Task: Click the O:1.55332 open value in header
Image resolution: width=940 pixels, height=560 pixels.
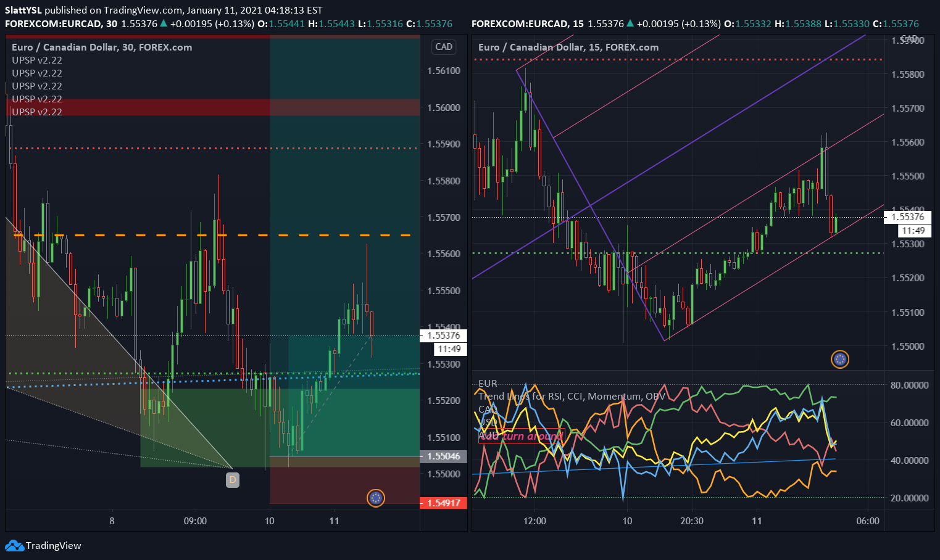Action: 748,23
